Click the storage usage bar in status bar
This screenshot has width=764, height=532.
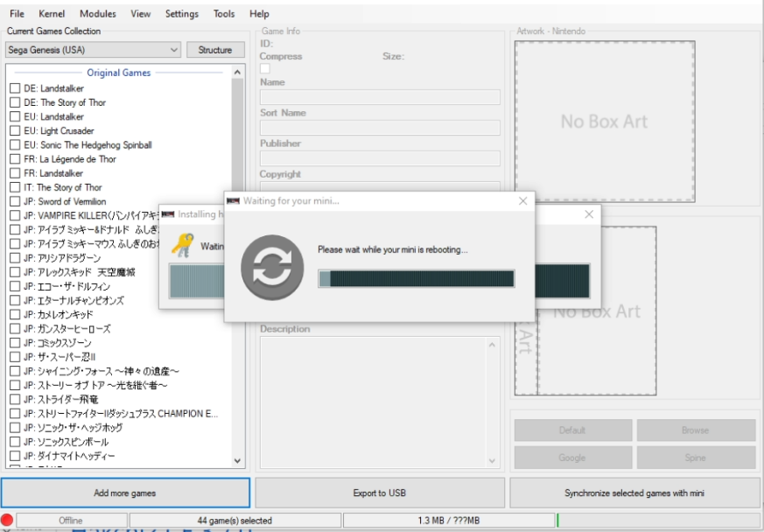(x=658, y=521)
